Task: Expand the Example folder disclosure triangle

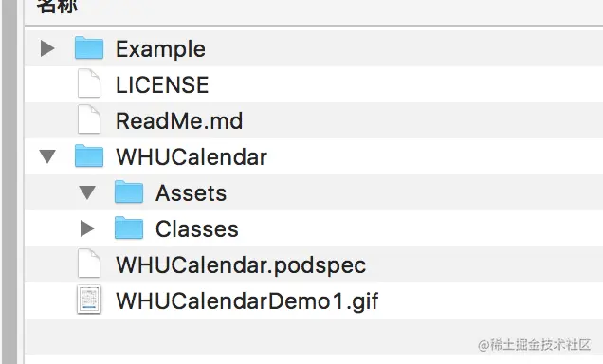Action: 47,48
